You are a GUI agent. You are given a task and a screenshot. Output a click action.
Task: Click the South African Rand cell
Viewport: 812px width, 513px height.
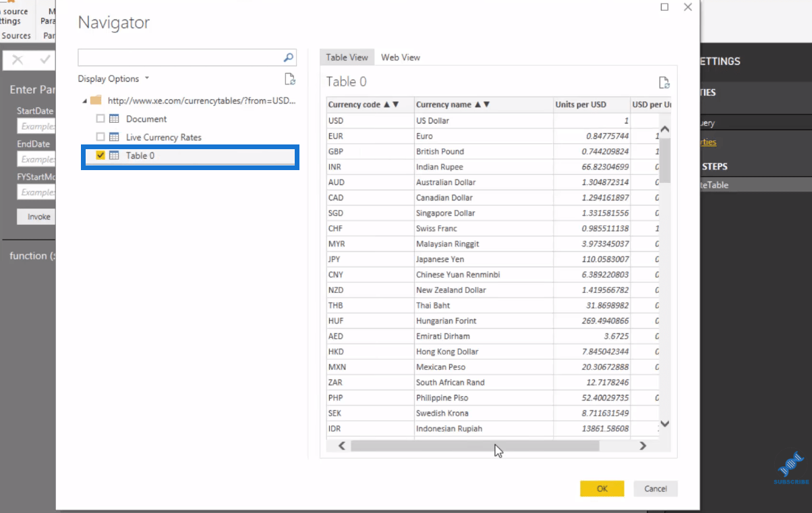pos(484,383)
